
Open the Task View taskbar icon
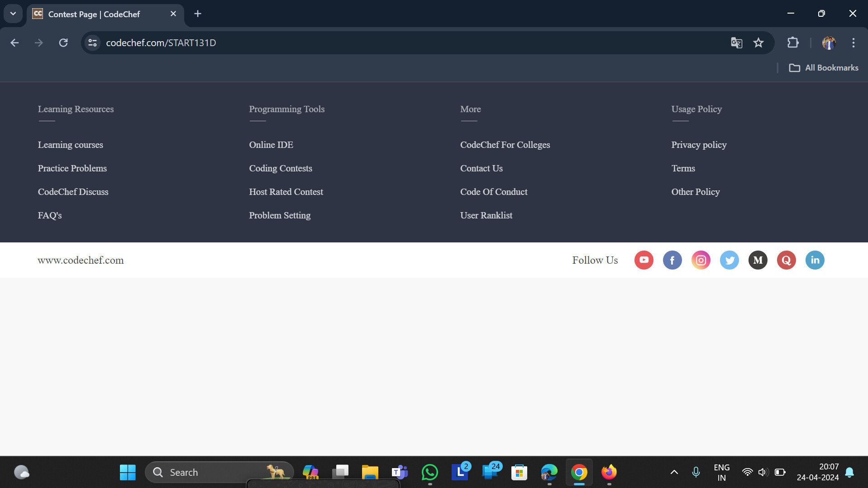(x=340, y=472)
